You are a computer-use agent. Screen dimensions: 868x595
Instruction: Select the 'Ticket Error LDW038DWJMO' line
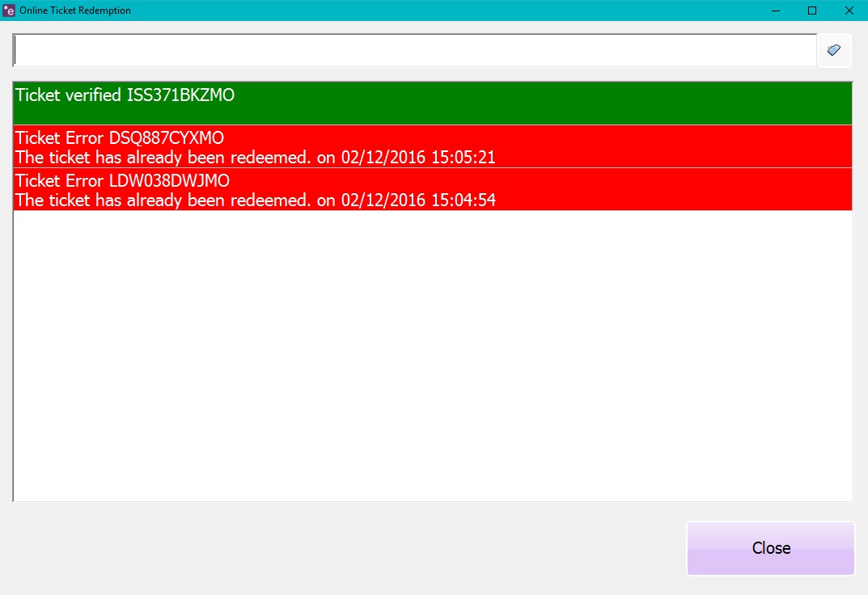122,181
